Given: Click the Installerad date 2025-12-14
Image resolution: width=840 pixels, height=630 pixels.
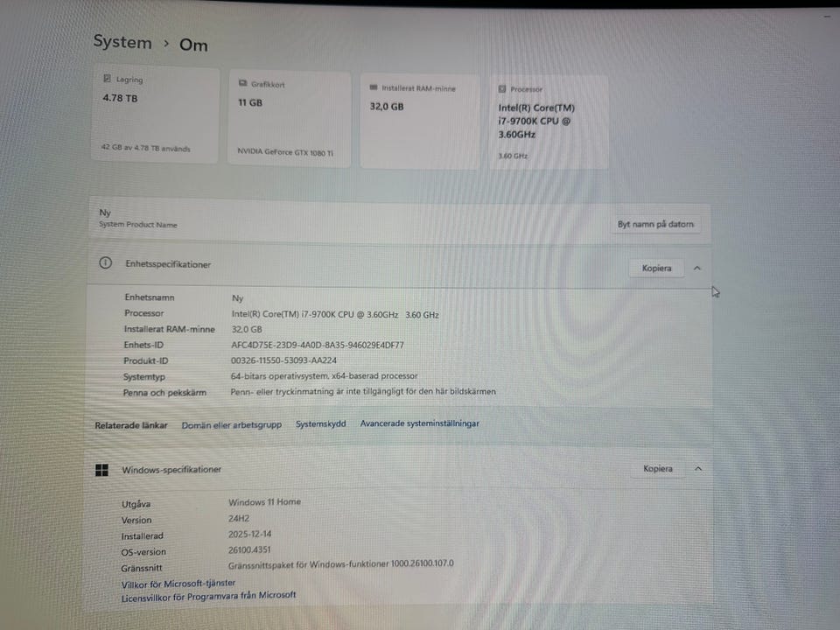Looking at the screenshot, I should [x=249, y=534].
